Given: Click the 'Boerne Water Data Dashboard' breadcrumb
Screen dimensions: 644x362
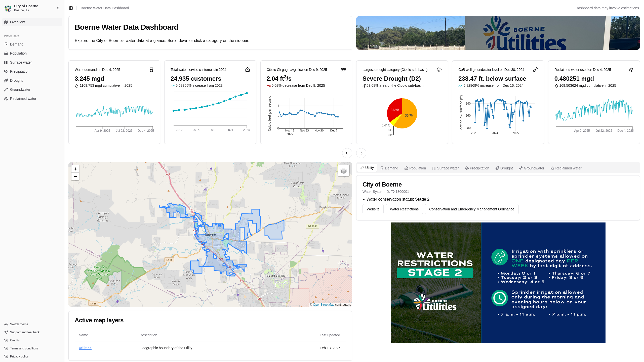Looking at the screenshot, I should [105, 8].
